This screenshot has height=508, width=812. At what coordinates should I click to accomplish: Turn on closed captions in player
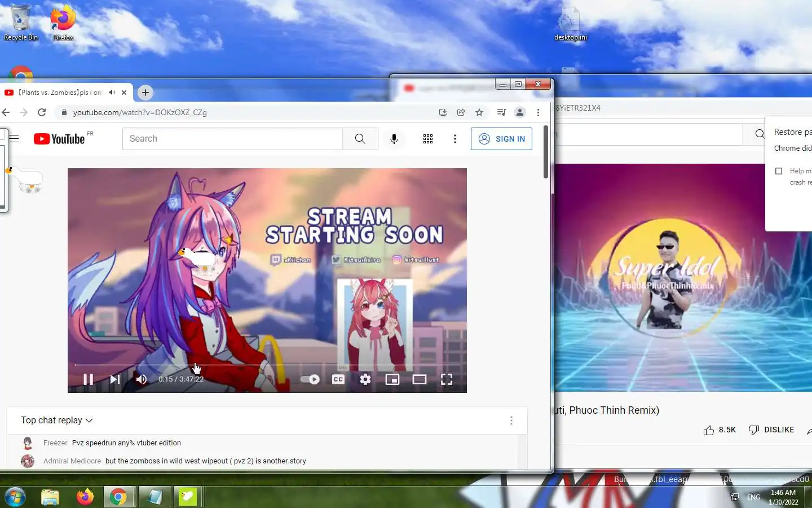[x=338, y=379]
